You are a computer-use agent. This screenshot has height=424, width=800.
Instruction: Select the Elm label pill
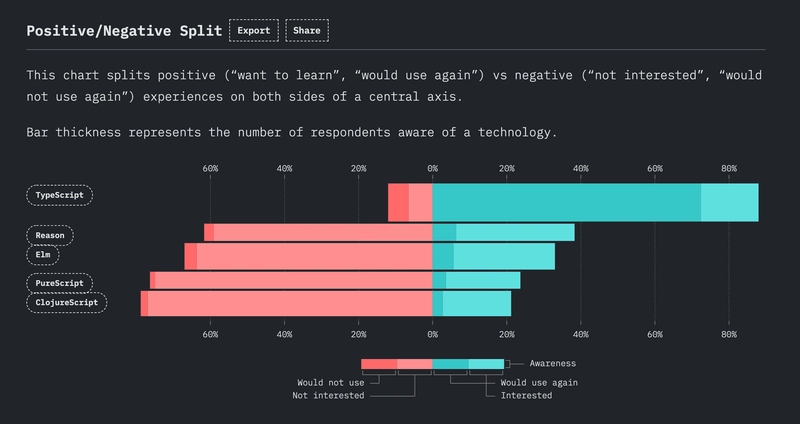[43, 255]
